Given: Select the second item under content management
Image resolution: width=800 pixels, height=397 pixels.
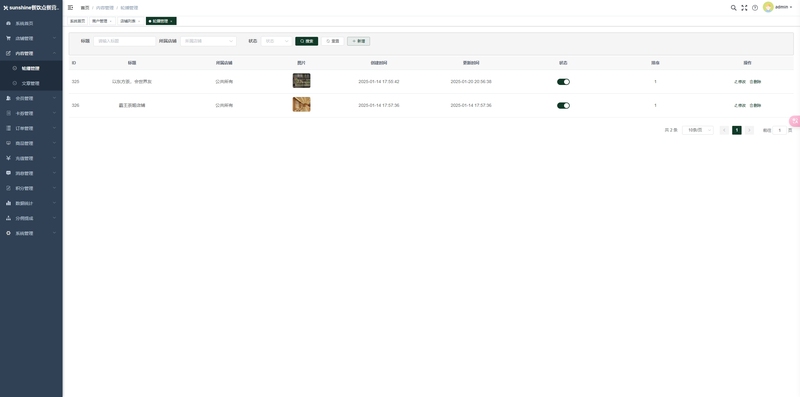Looking at the screenshot, I should [31, 83].
